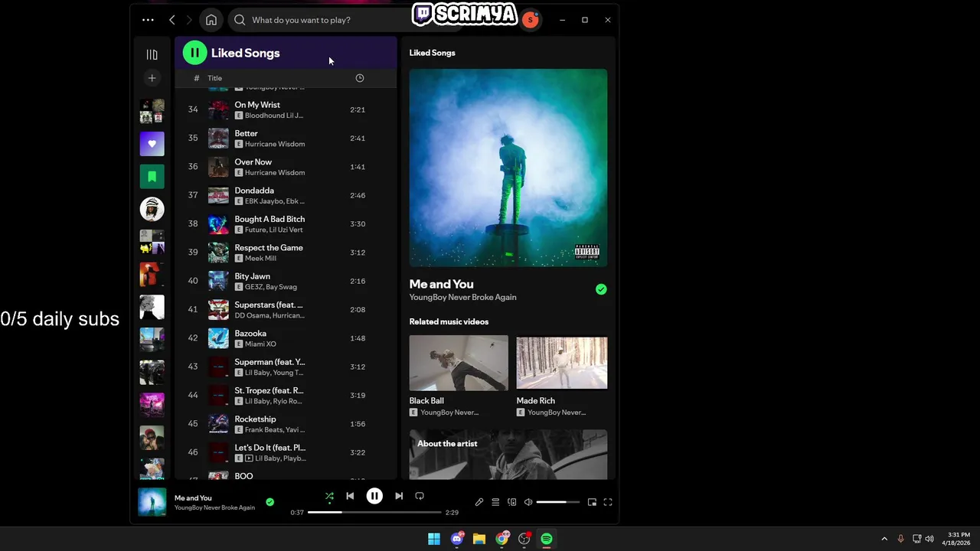The height and width of the screenshot is (551, 980).
Task: Open 'YoungBoy Never Broke Again' in right panel
Action: [x=462, y=297]
